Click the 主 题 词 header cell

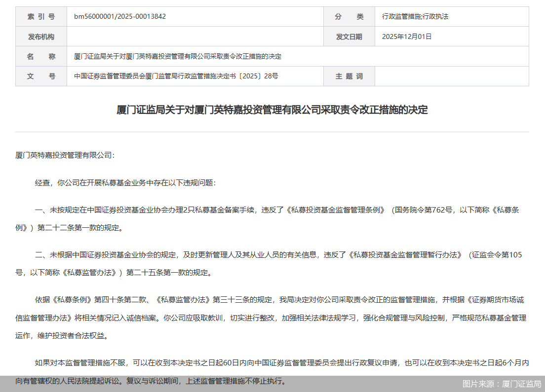(349, 76)
